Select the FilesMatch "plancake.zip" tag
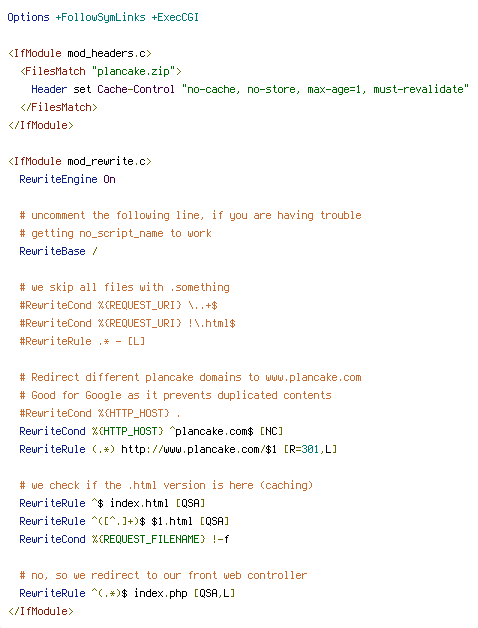This screenshot has width=478, height=628. (101, 71)
